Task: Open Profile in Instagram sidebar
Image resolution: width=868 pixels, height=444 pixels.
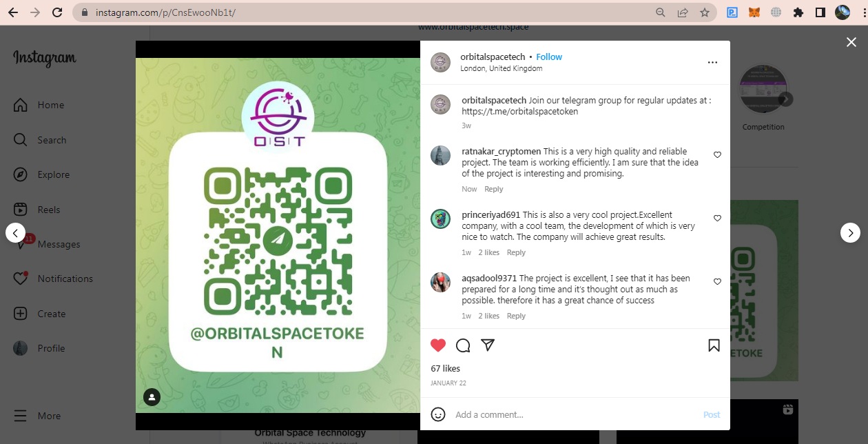Action: pos(39,348)
